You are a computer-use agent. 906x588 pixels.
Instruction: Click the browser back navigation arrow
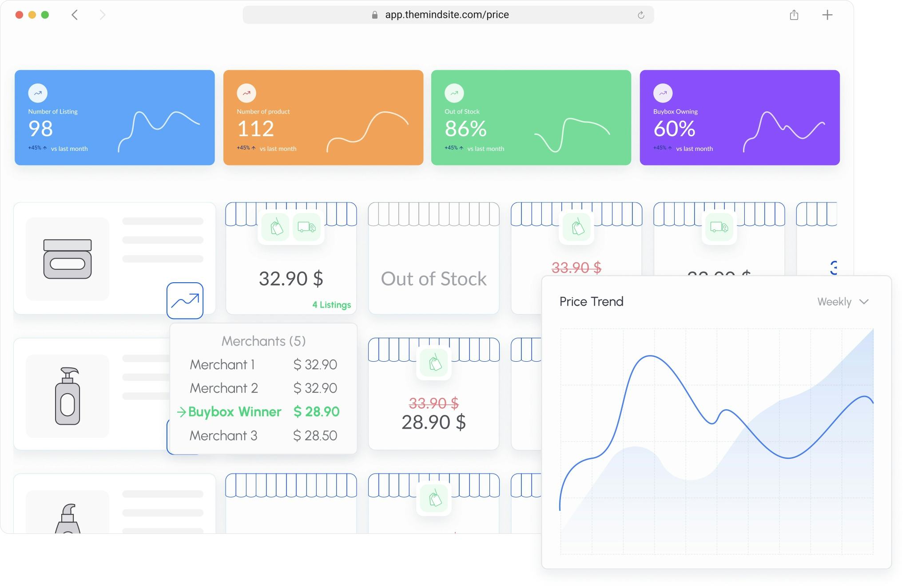[74, 15]
